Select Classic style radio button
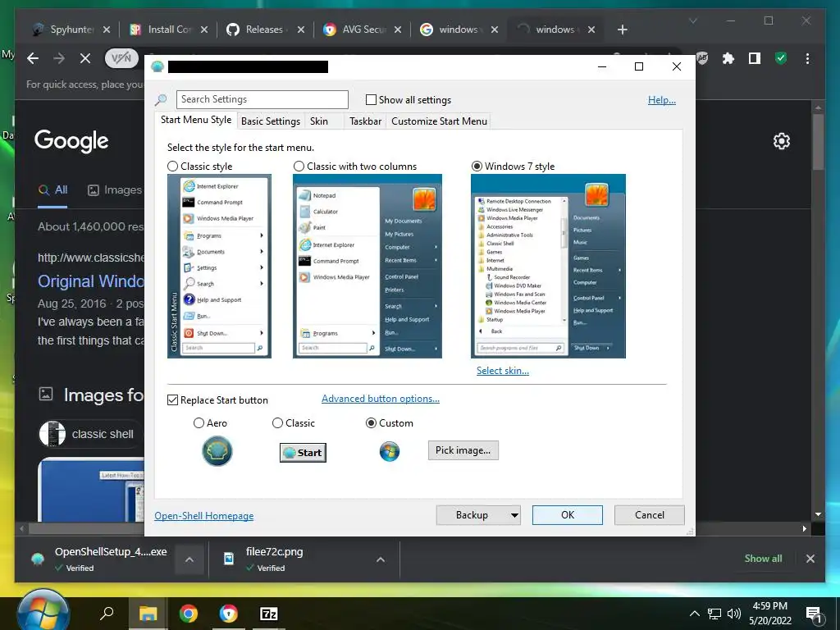The width and height of the screenshot is (840, 630). [172, 166]
